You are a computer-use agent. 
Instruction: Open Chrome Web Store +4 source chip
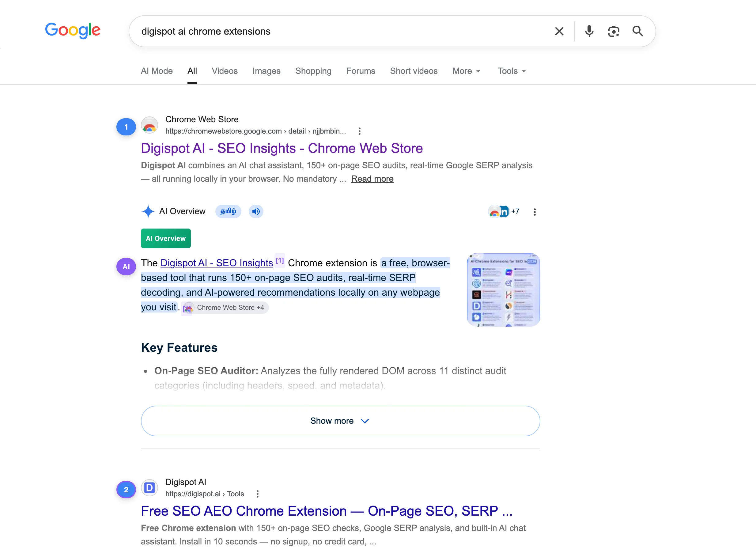click(x=225, y=308)
